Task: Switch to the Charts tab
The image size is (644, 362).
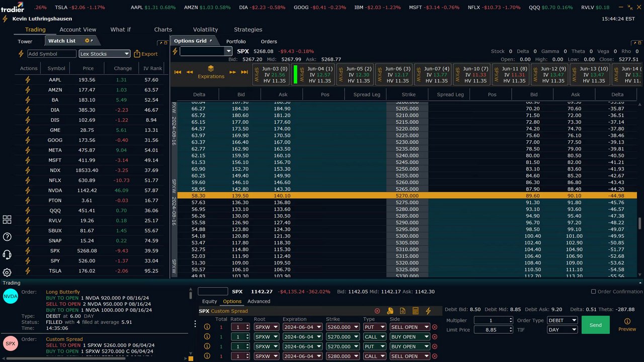Action: tap(163, 30)
